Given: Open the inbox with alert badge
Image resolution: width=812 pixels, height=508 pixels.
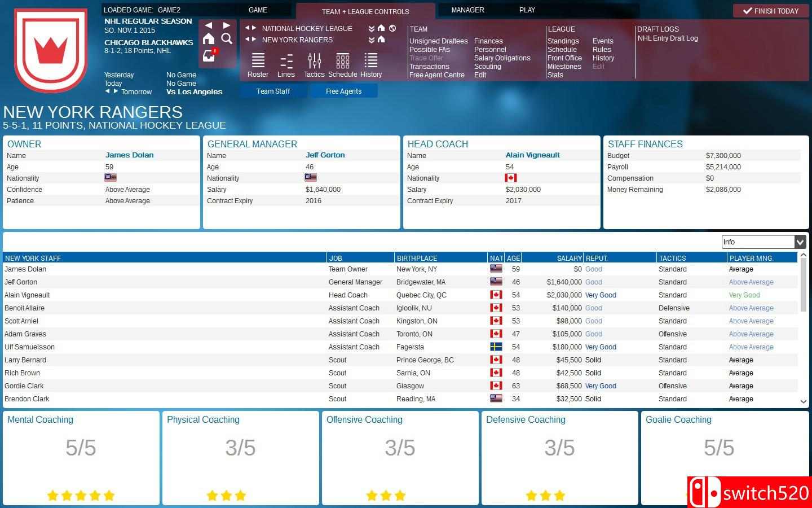Looking at the screenshot, I should click(x=209, y=55).
